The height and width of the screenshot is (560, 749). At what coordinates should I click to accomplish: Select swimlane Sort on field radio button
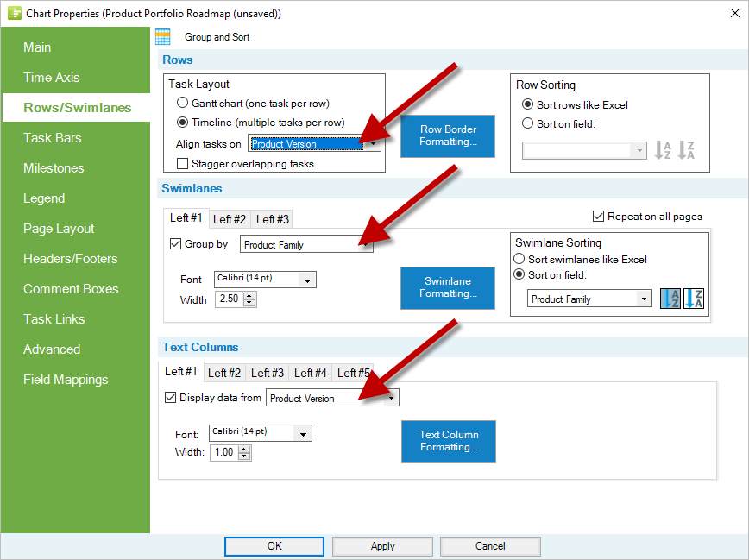(x=519, y=274)
